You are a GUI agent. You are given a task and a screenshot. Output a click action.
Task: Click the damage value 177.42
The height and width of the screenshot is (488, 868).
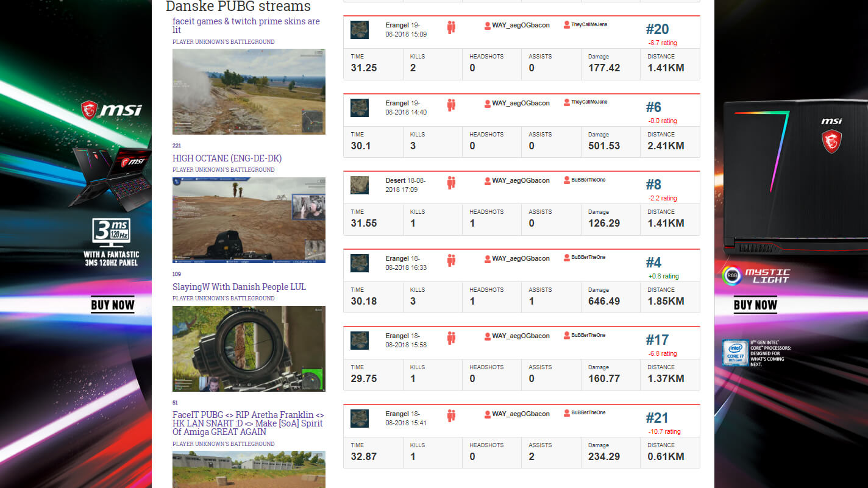click(604, 68)
